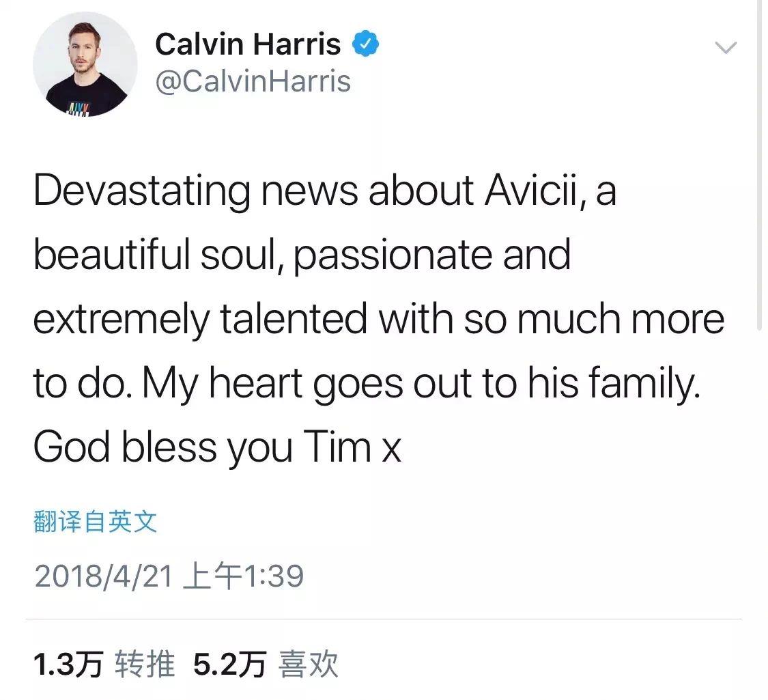Open the 2018/4/21 上午1:39 timestamp
This screenshot has height=700, width=768.
(x=169, y=576)
